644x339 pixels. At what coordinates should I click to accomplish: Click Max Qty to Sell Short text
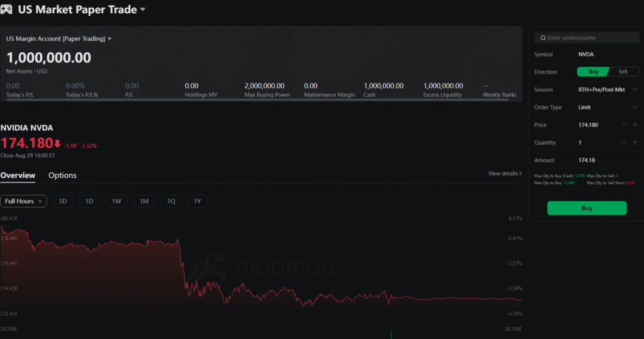pyautogui.click(x=606, y=183)
